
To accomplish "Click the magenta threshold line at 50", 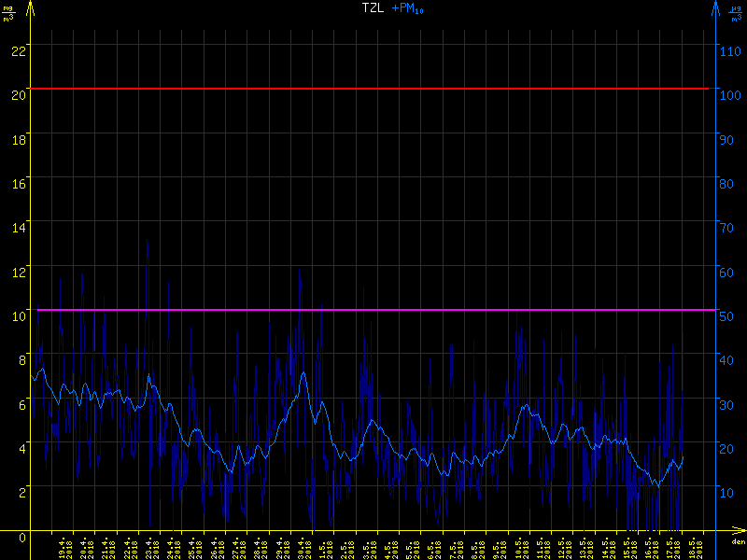I will coord(373,309).
